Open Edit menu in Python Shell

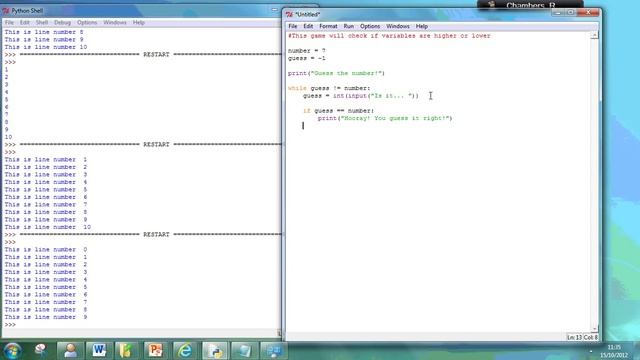[24, 22]
